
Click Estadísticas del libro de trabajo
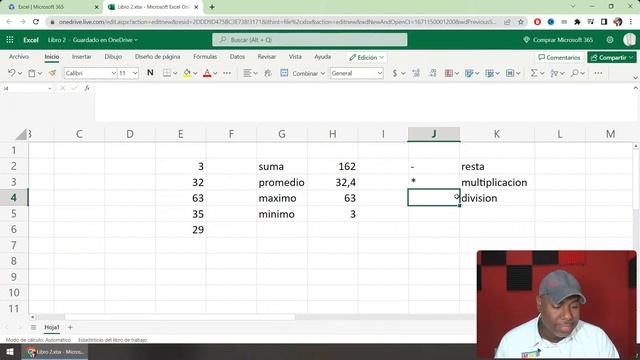112,340
